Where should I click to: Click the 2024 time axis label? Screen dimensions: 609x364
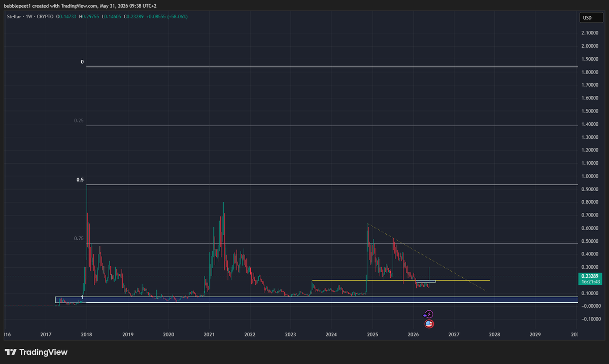point(331,335)
